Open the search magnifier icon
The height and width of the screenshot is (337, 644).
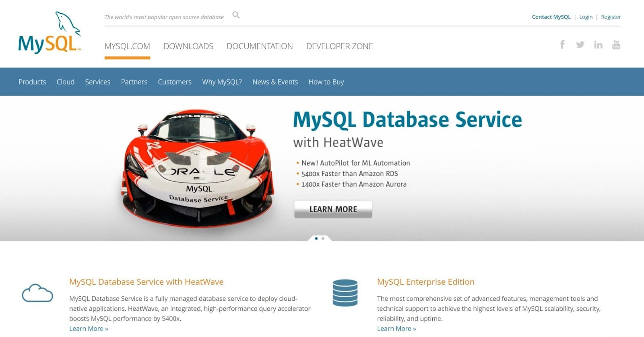pyautogui.click(x=236, y=15)
